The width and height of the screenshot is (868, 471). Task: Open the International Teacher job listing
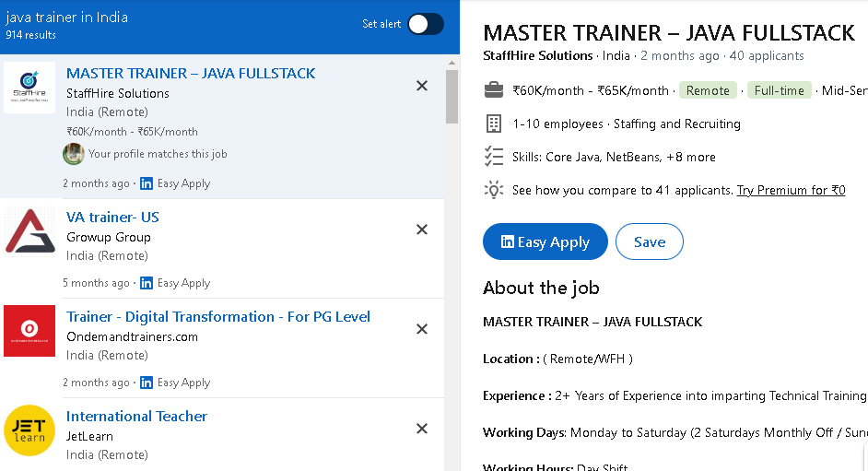coord(136,417)
